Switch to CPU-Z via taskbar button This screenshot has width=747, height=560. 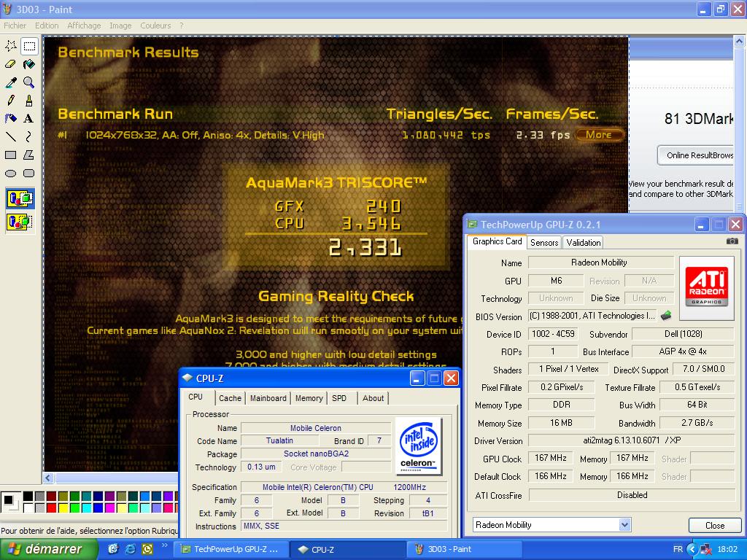point(347,550)
